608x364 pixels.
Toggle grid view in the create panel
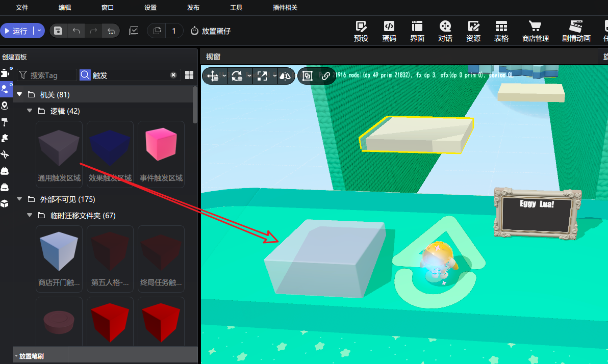coord(189,75)
